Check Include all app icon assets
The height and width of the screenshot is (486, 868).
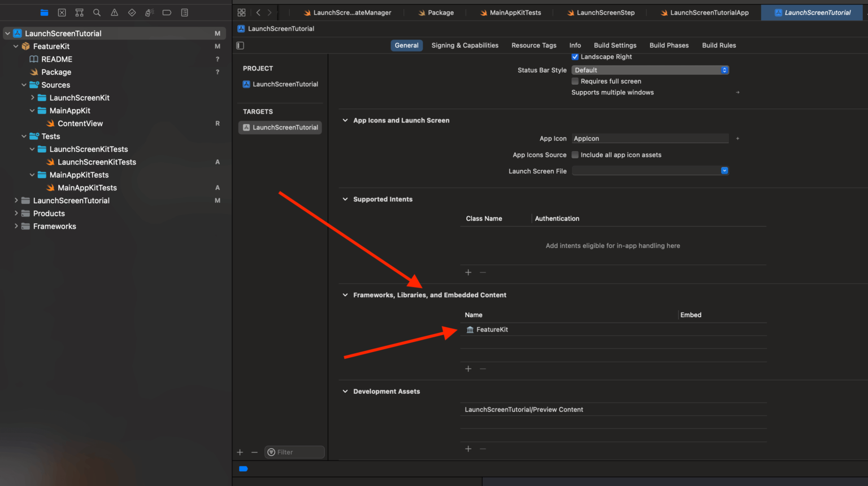tap(575, 154)
